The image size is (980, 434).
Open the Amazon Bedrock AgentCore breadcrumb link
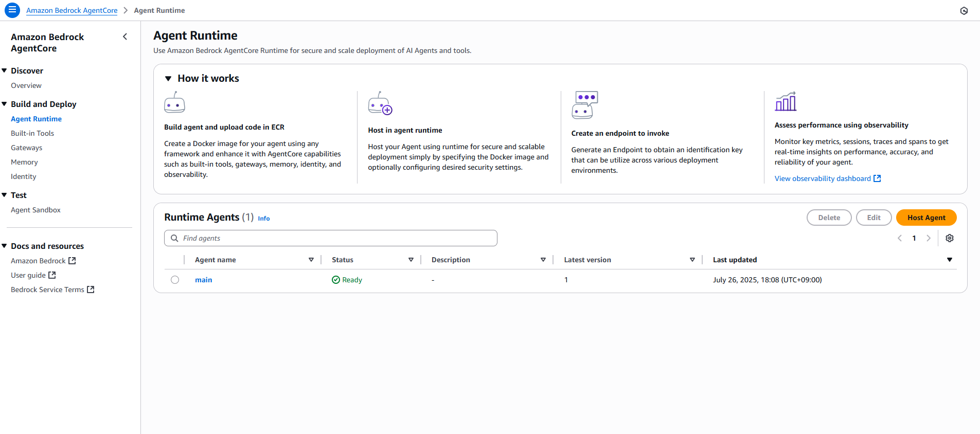(x=72, y=10)
